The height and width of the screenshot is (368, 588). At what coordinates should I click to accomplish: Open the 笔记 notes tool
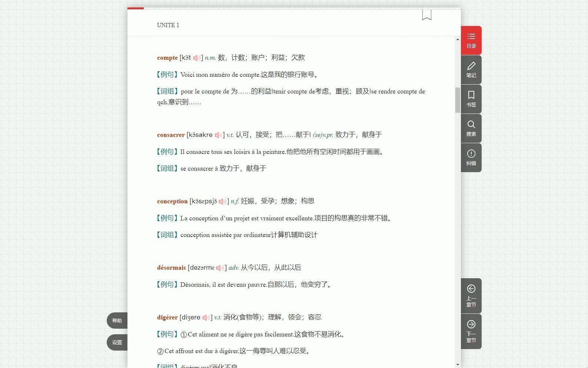tap(471, 70)
